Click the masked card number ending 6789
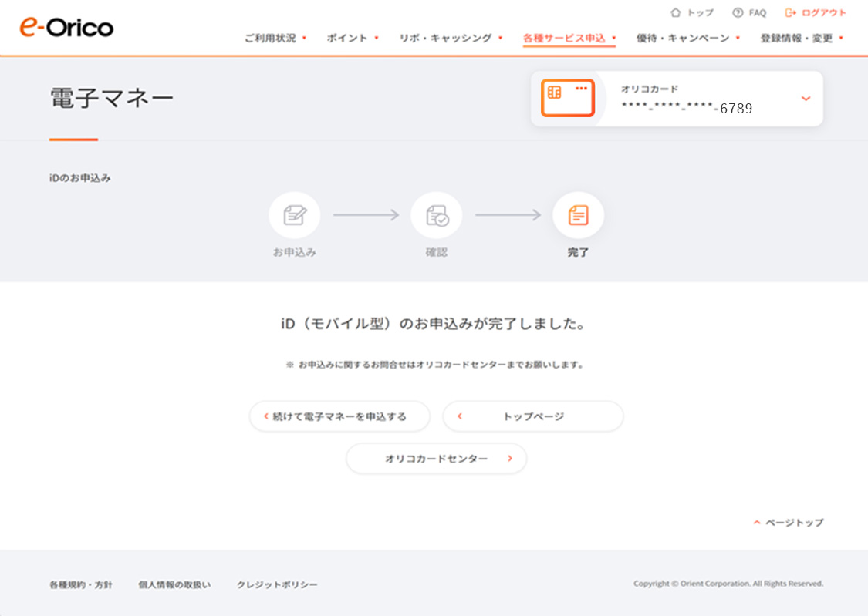The width and height of the screenshot is (868, 616). click(687, 108)
